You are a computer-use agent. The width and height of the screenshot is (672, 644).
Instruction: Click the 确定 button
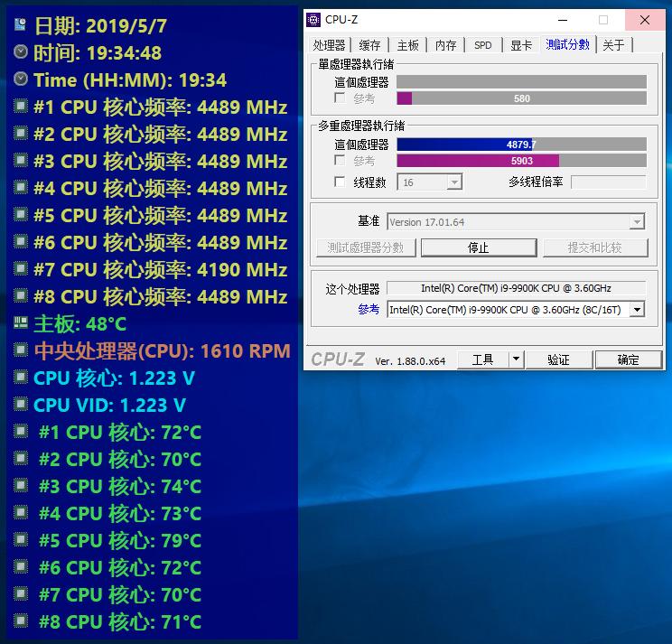(x=629, y=359)
